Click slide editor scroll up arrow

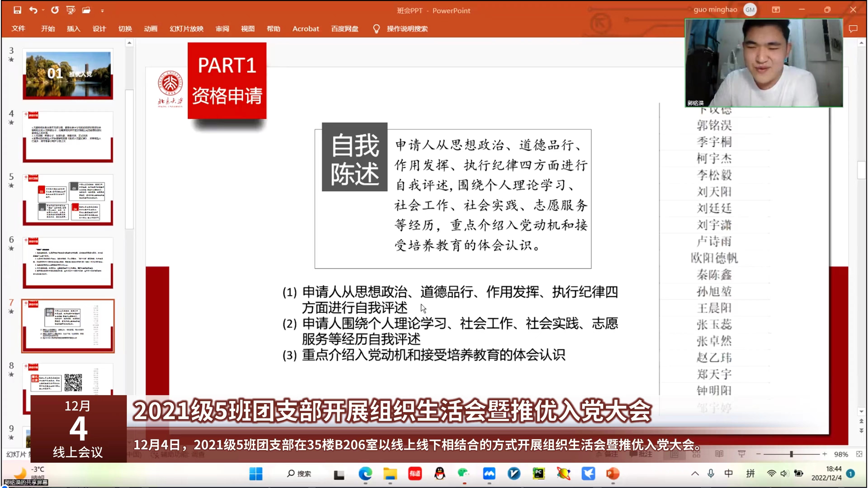[x=861, y=43]
